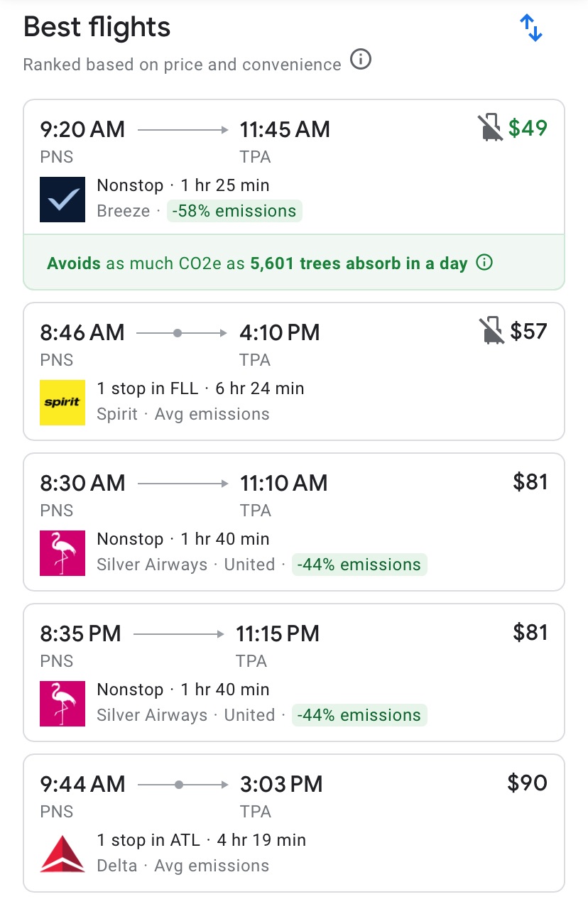
Task: Select the Delta flight via ATL
Action: 293,823
